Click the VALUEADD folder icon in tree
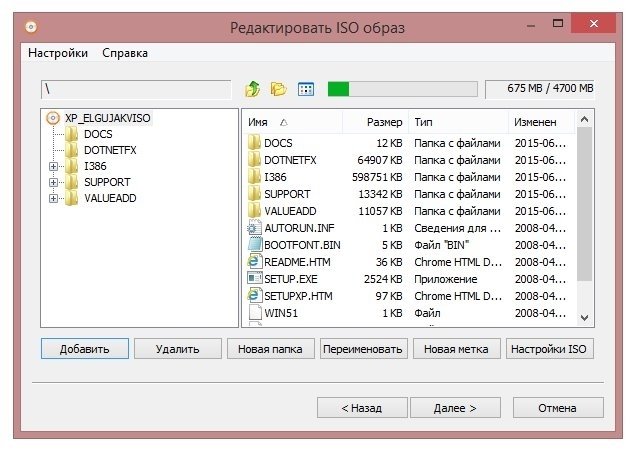The height and width of the screenshot is (458, 640). (x=72, y=198)
